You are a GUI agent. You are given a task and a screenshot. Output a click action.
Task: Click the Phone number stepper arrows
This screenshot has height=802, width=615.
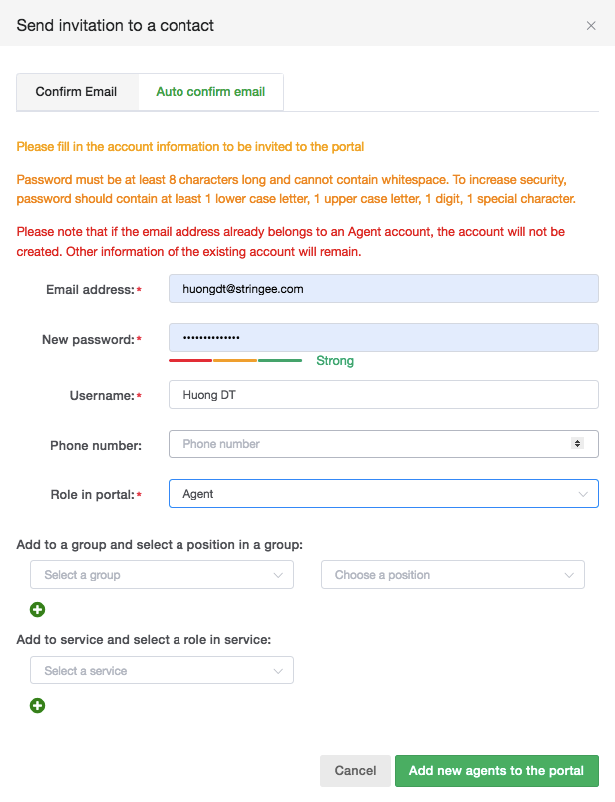tap(577, 443)
